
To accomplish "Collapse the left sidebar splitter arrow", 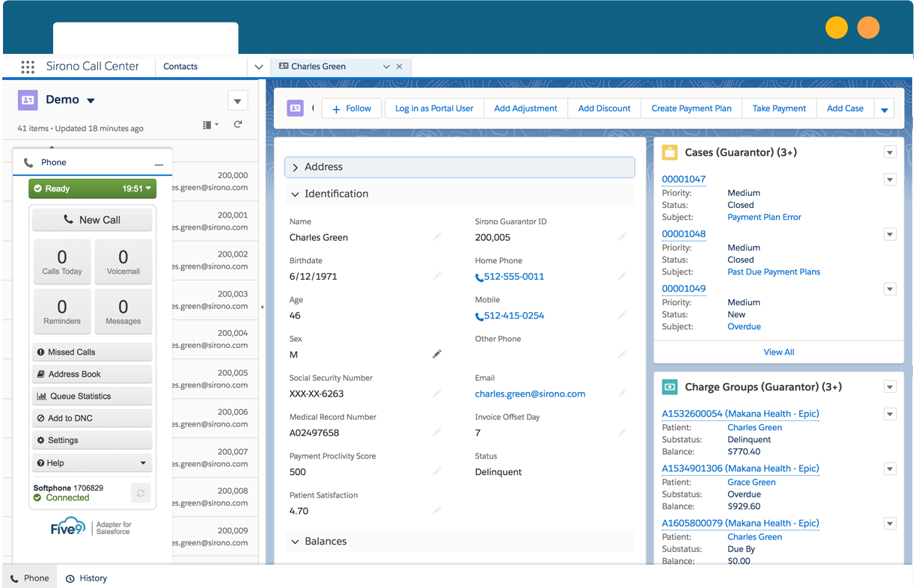I will tap(262, 307).
